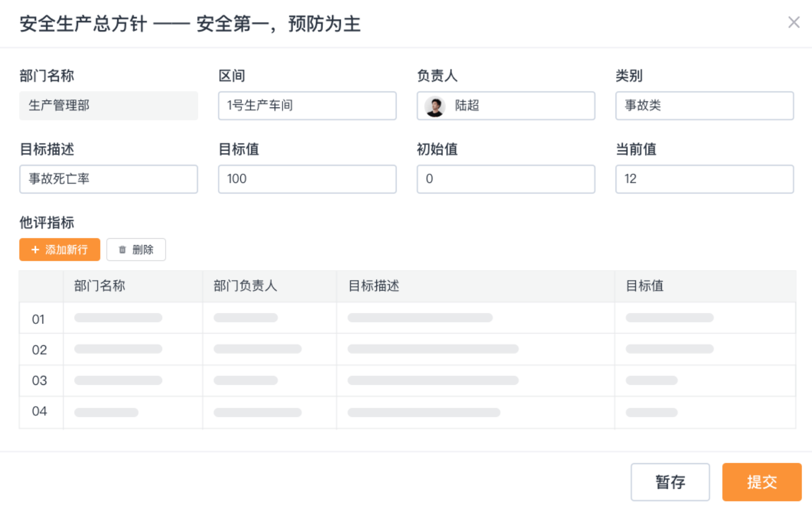This screenshot has height=509, width=812.
Task: Close the safety policy dialog
Action: (793, 22)
